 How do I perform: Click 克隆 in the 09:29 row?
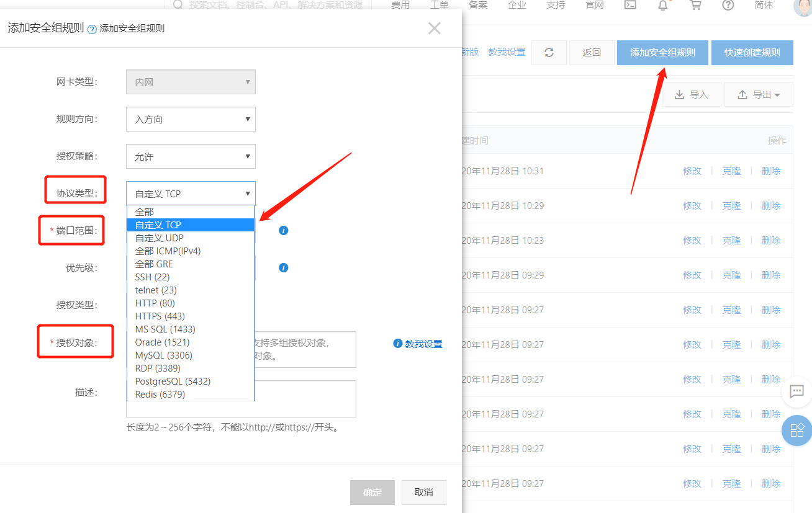[x=731, y=275]
